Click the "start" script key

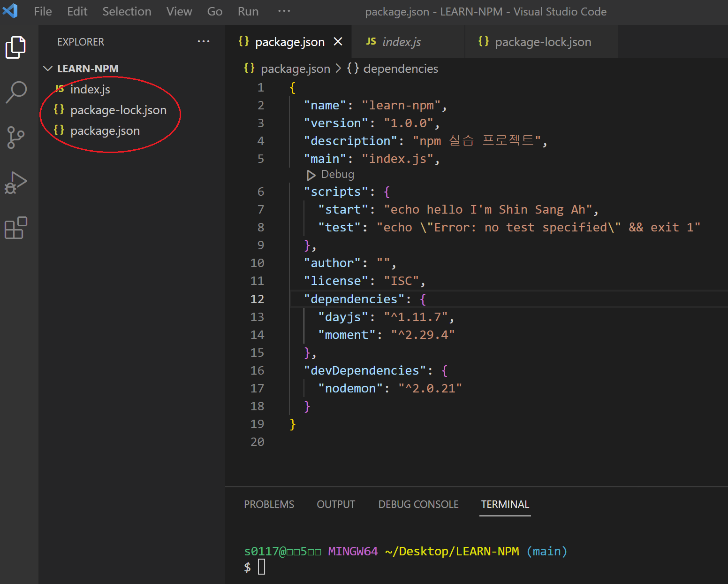coord(343,209)
